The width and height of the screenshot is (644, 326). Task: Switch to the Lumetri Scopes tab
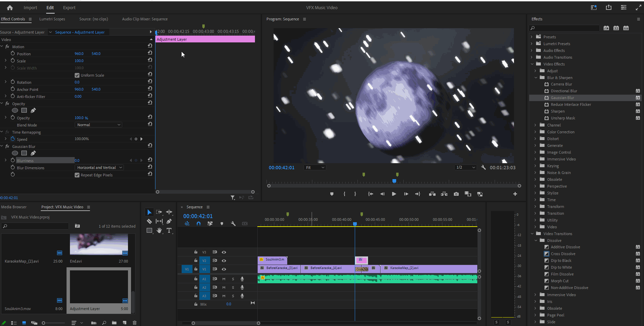[x=52, y=19]
